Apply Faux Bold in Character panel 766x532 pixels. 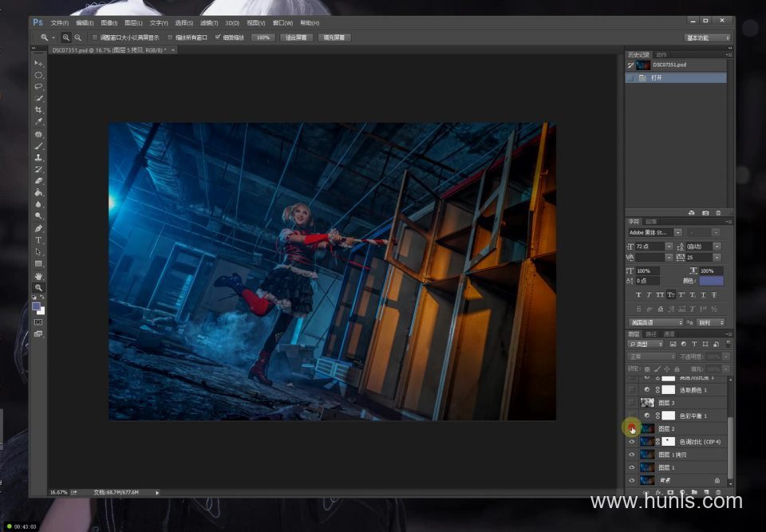click(x=638, y=294)
